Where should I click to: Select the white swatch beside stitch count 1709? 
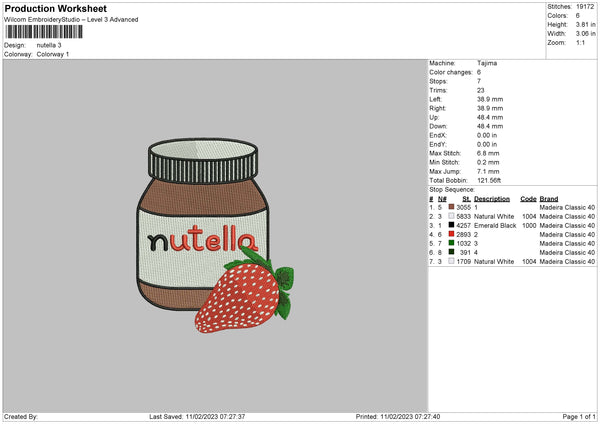click(452, 261)
